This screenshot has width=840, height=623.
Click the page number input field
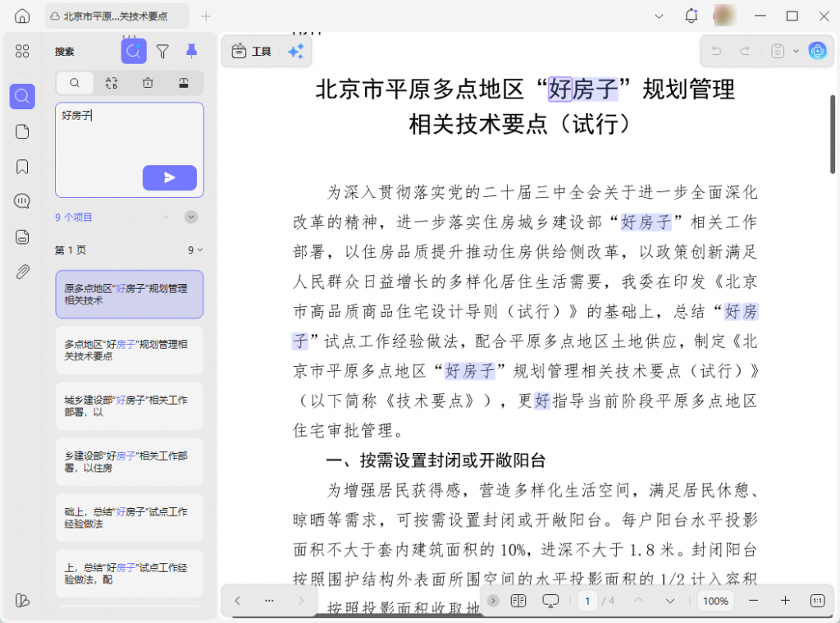(588, 601)
